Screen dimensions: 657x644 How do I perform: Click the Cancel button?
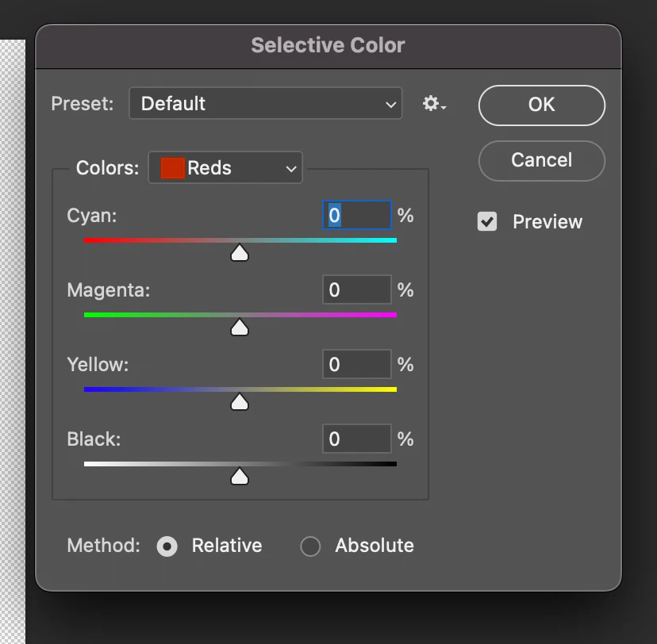coord(541,160)
